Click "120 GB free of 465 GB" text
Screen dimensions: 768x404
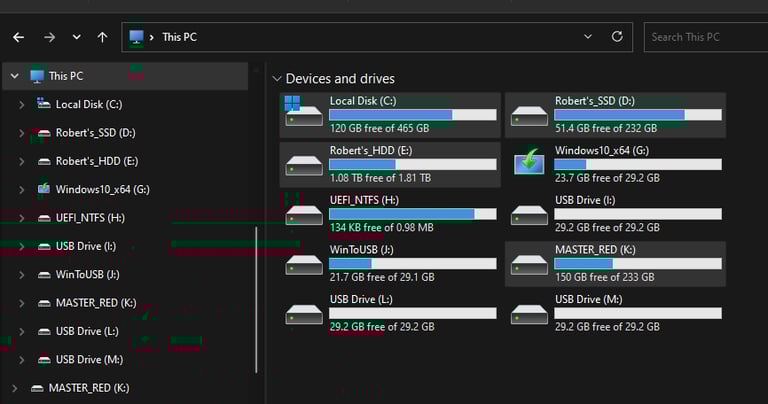point(380,128)
